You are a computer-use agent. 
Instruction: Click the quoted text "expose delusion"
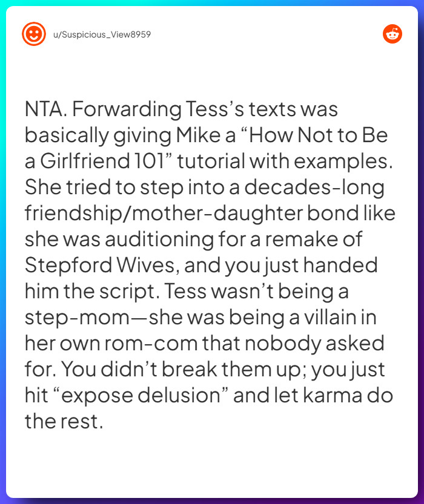click(141, 395)
